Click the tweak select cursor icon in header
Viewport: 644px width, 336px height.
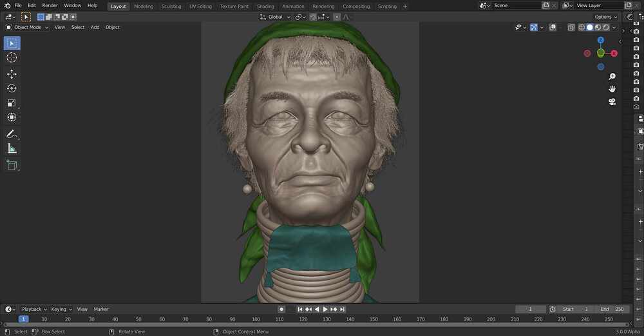26,17
